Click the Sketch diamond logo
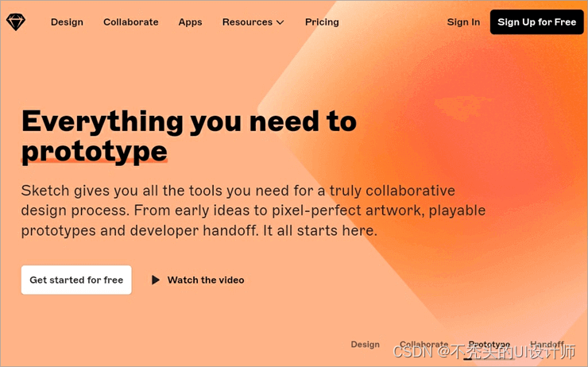588x367 pixels. click(16, 22)
